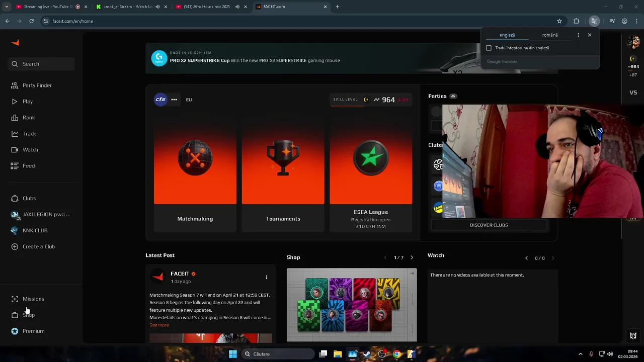Click the Windows taskbar search box
The height and width of the screenshot is (362, 644).
278,354
